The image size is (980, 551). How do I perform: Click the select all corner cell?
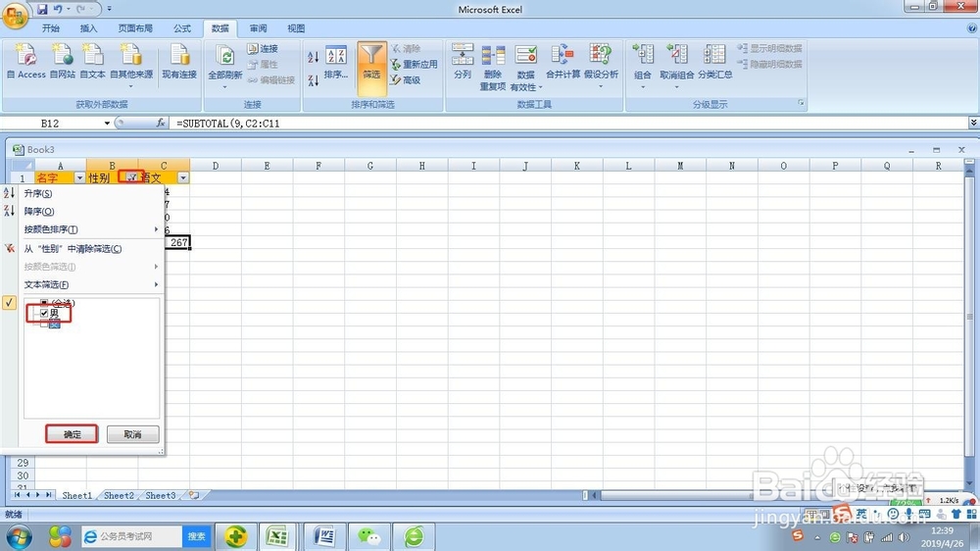click(22, 165)
